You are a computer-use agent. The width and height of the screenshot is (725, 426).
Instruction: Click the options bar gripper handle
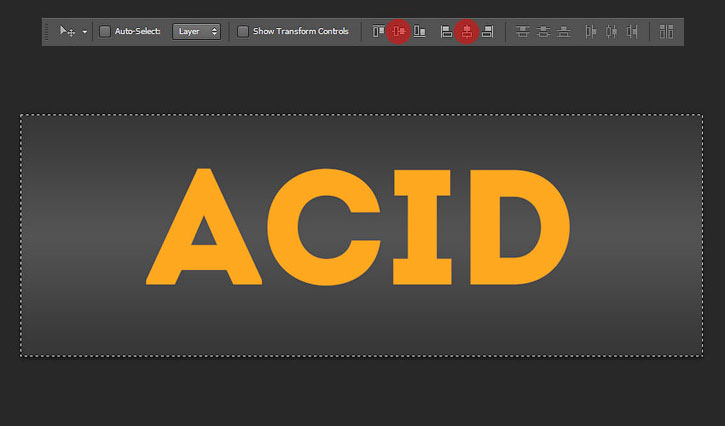point(46,32)
